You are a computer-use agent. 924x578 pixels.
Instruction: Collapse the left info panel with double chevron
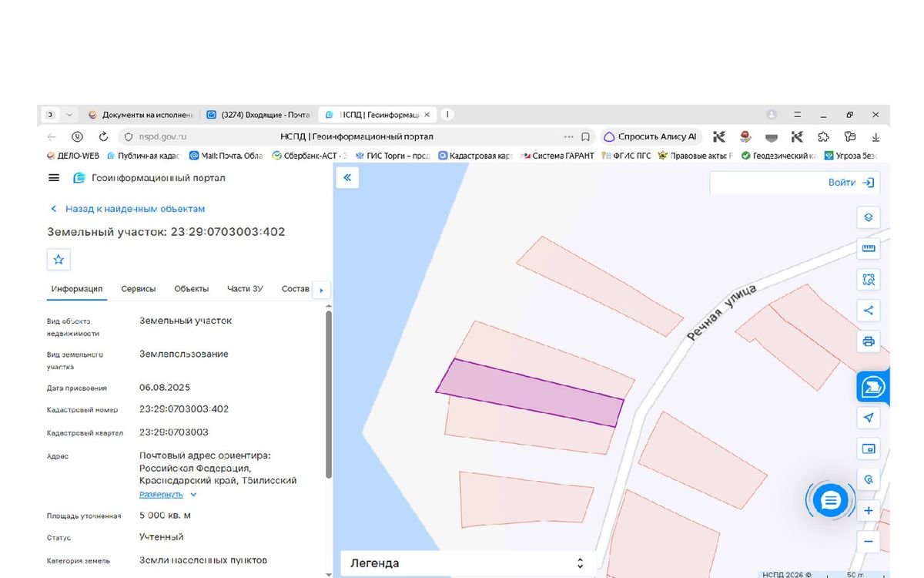pyautogui.click(x=347, y=178)
